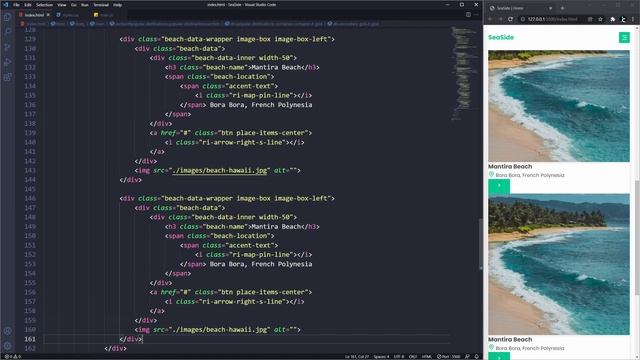The width and height of the screenshot is (640, 360).
Task: Open the File menu
Action: click(x=16, y=5)
